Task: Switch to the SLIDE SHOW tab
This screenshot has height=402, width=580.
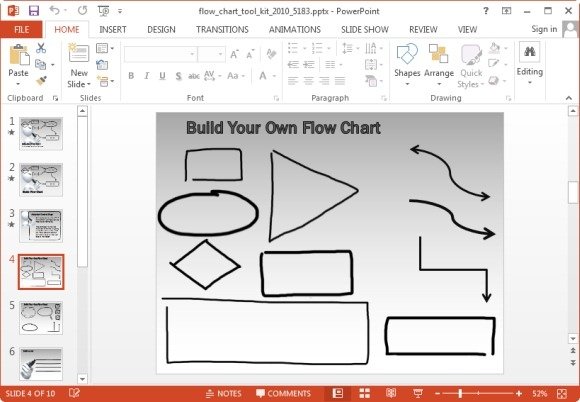Action: pos(365,30)
